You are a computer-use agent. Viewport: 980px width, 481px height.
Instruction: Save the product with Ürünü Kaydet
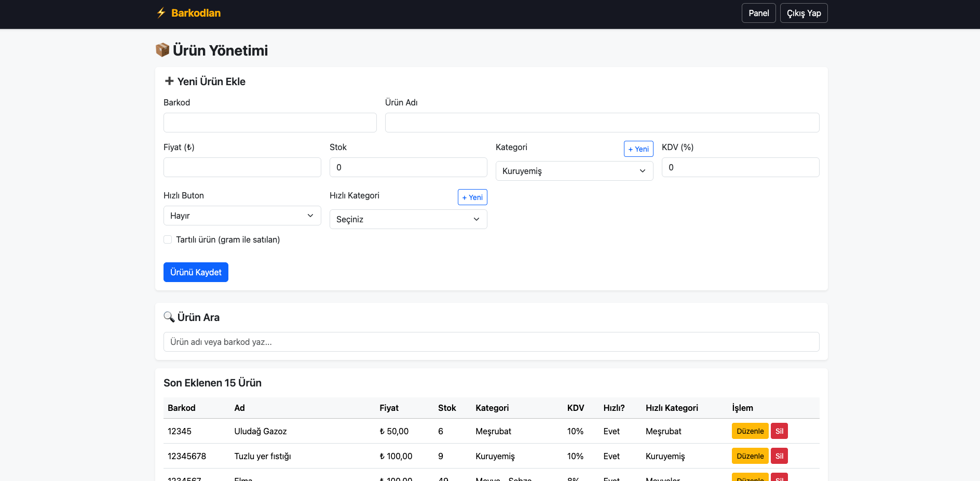196,272
